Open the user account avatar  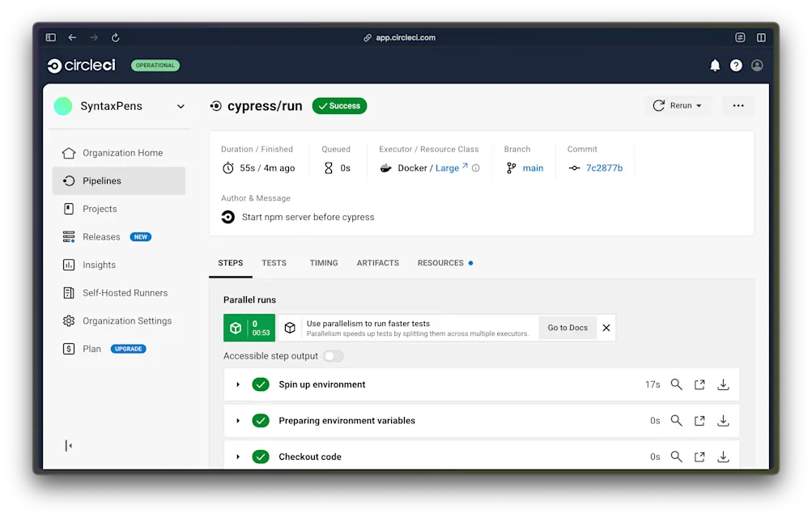[757, 66]
